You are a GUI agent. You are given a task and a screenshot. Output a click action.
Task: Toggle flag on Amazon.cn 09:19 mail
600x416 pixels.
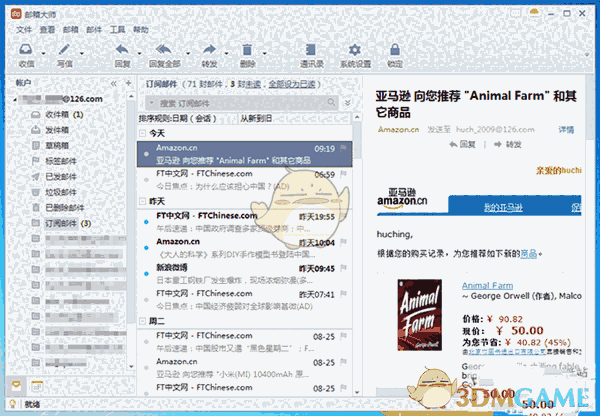tap(344, 148)
